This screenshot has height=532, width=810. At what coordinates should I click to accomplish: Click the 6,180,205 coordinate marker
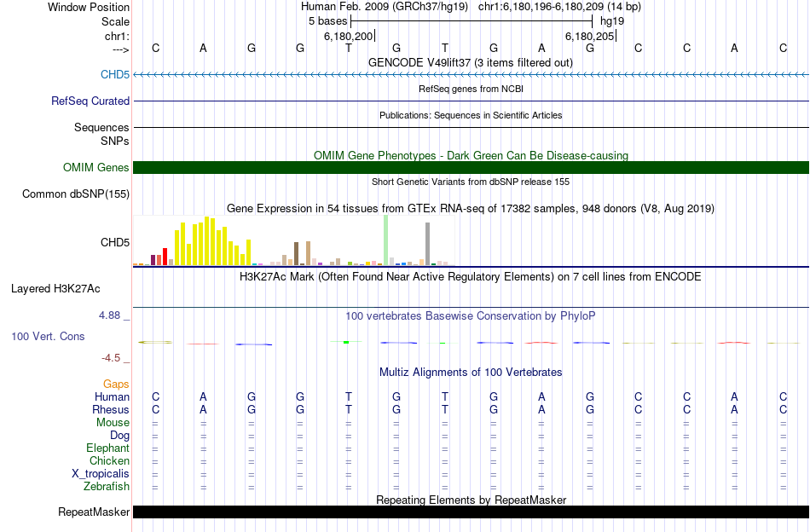pos(590,36)
